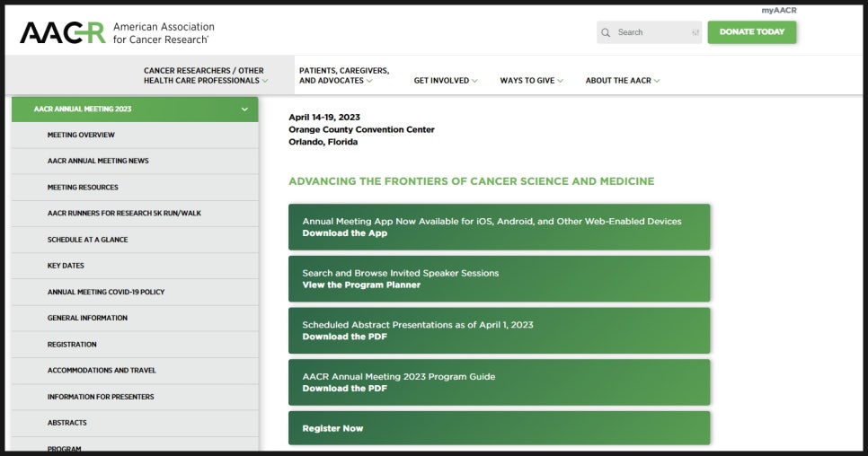
Task: Select AACR Runners for Research 5K Run/Walk
Action: 135,214
